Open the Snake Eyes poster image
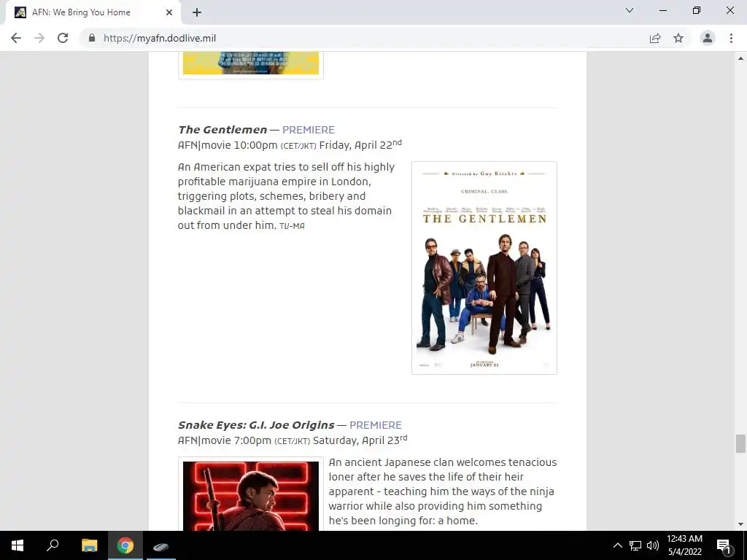The height and width of the screenshot is (560, 747). [251, 494]
